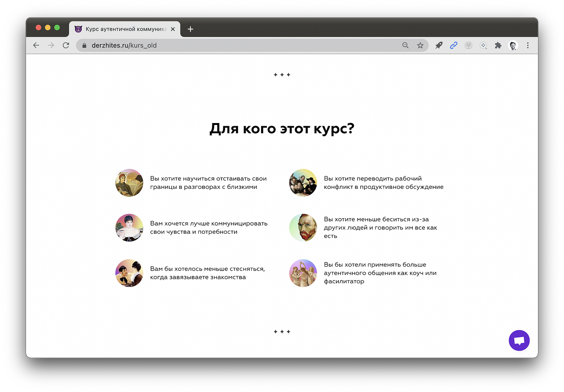Click the portrait next to отстаивать свои границы

(129, 183)
